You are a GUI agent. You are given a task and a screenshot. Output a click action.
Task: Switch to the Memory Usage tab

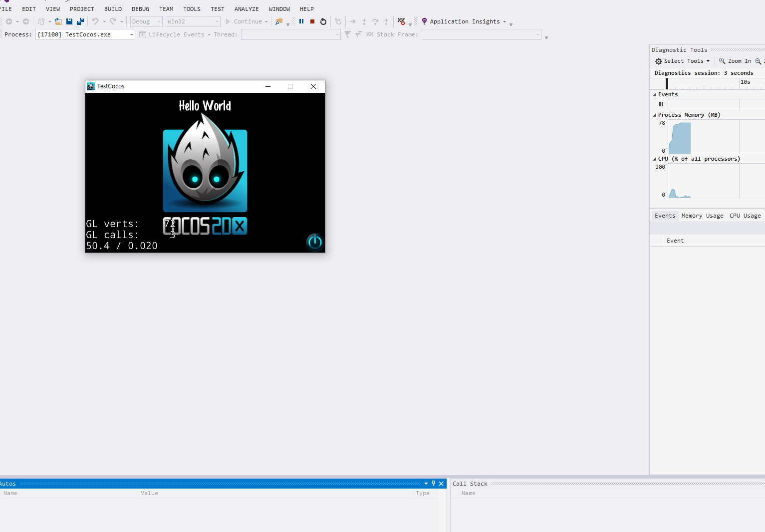click(x=702, y=216)
